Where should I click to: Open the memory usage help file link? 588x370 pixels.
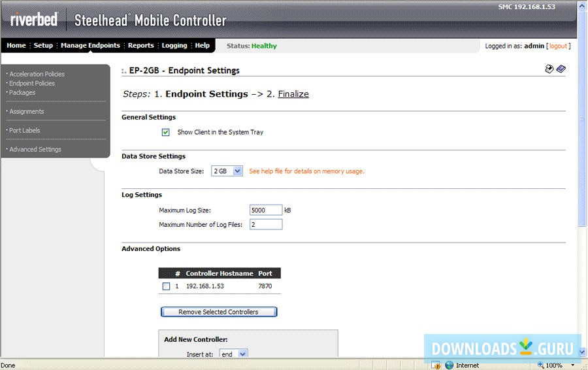click(x=306, y=171)
